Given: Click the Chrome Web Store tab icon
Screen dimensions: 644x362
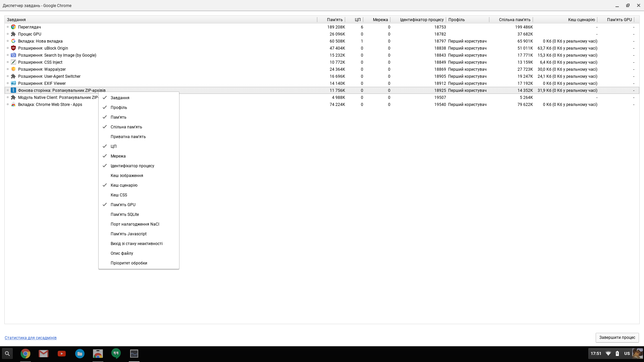Looking at the screenshot, I should click(13, 104).
